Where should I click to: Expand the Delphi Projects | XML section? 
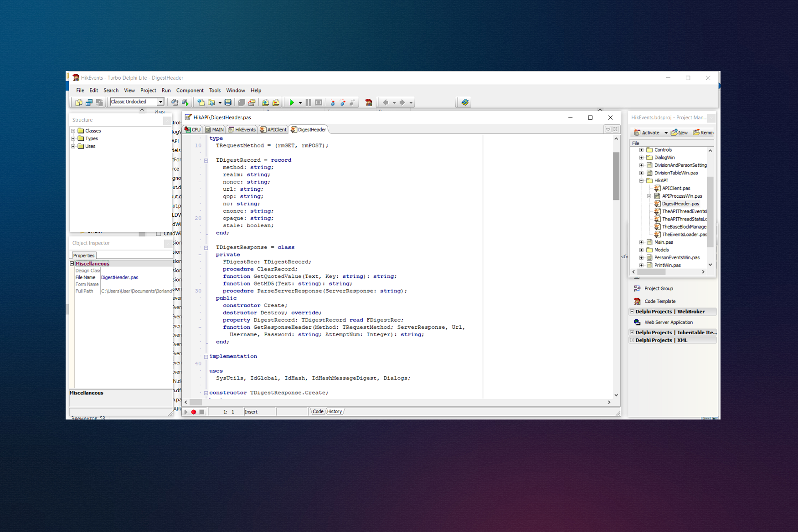632,340
